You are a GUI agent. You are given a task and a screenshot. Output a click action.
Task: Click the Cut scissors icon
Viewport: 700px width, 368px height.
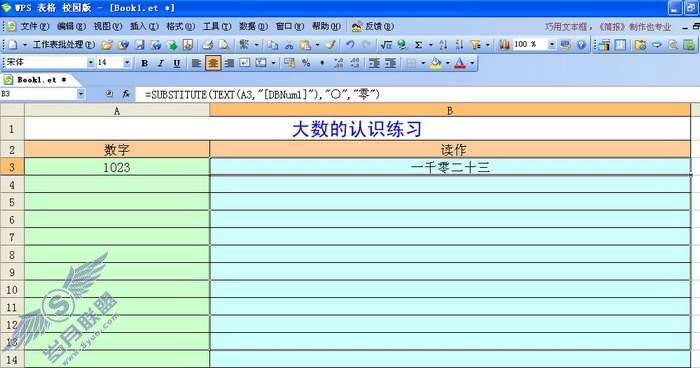[x=289, y=45]
